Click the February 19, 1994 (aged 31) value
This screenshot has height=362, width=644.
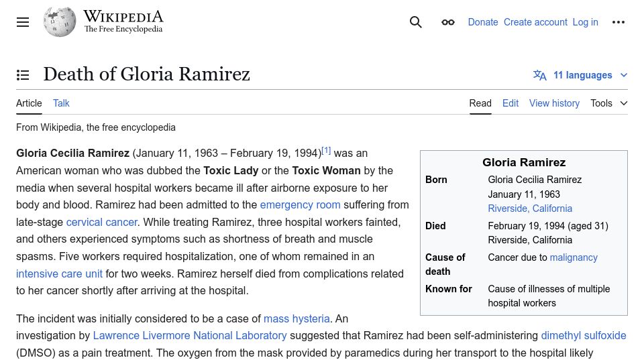click(x=548, y=226)
